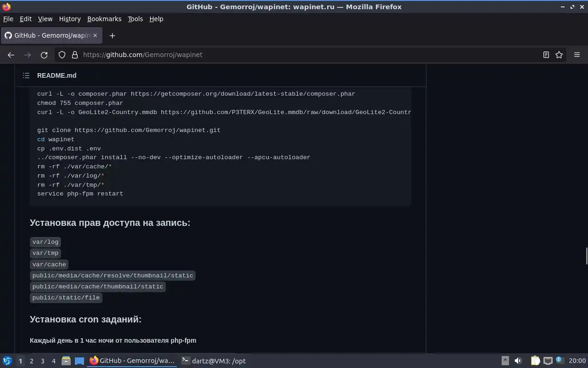Viewport: 588px width, 368px height.
Task: Click the composer.phar install command line
Action: 174,157
